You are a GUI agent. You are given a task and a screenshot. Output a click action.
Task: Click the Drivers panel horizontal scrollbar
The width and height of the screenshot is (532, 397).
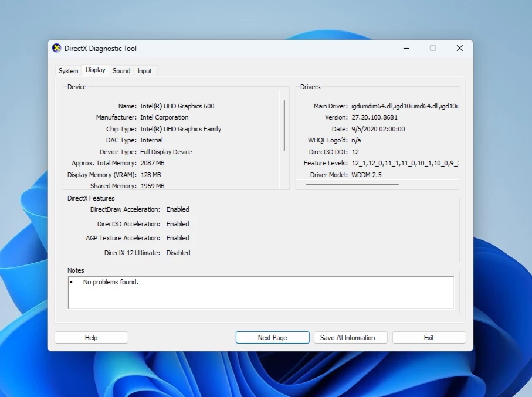pos(352,185)
